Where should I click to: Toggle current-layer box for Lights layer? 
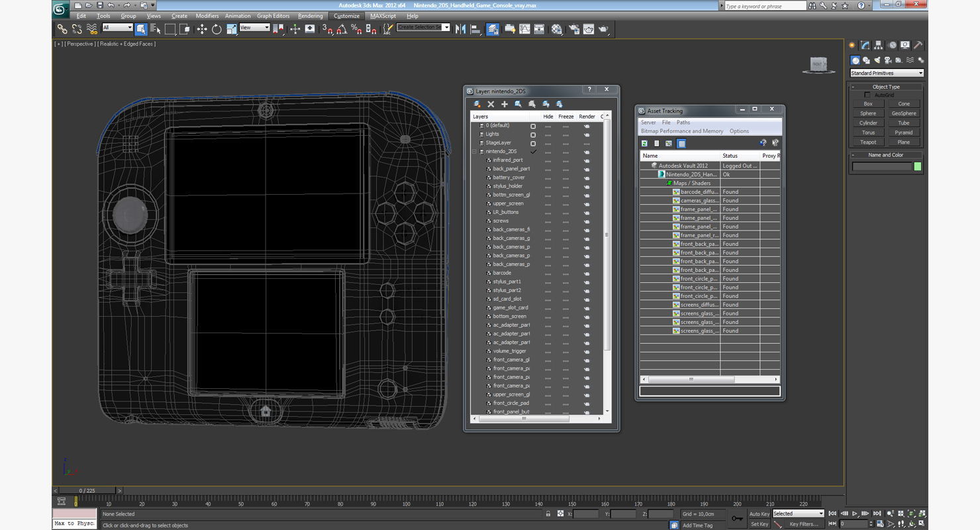(x=533, y=134)
